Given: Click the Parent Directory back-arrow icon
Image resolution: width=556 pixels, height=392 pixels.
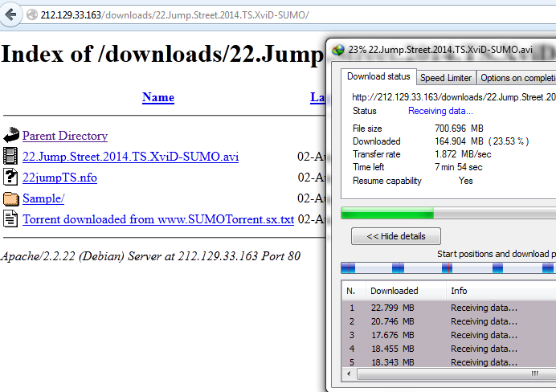Looking at the screenshot, I should pyautogui.click(x=11, y=136).
